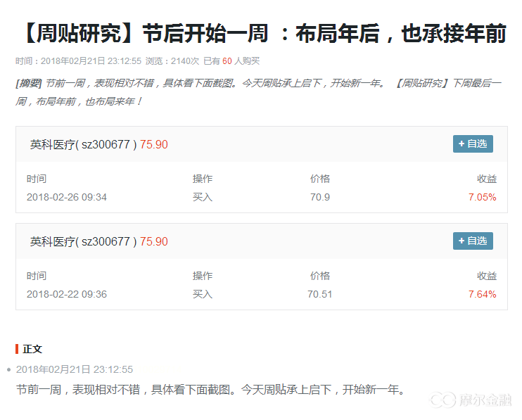The height and width of the screenshot is (420, 522).
Task: Click the 7.05% return value
Action: [x=482, y=197]
